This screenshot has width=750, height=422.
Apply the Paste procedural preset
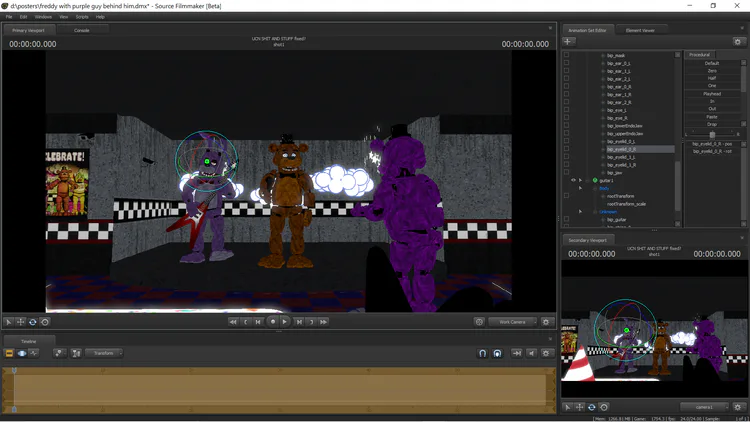712,117
